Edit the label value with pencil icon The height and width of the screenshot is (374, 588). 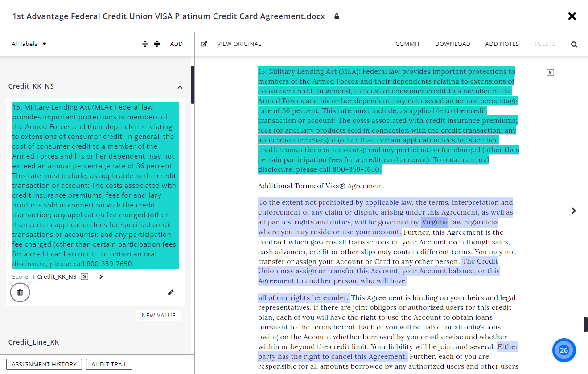[x=171, y=293]
